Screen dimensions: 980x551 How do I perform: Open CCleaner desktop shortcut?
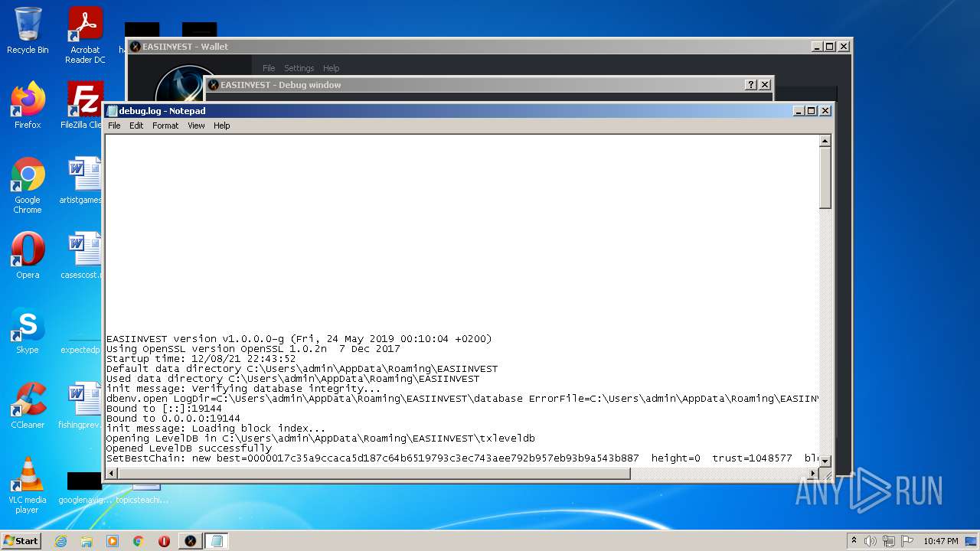pyautogui.click(x=28, y=405)
